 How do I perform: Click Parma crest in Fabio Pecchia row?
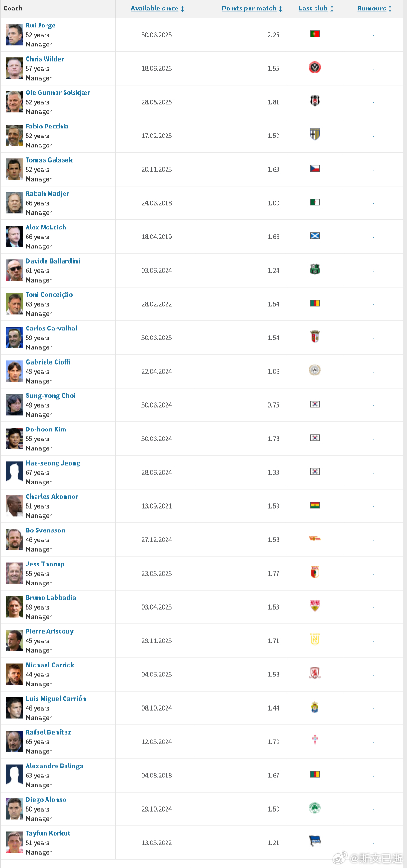click(x=314, y=135)
